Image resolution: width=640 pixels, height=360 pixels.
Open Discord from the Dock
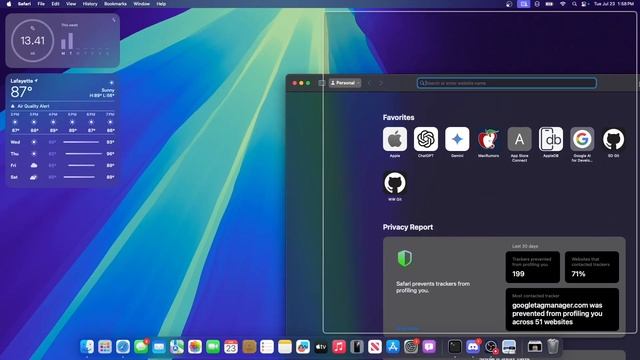[473, 347]
